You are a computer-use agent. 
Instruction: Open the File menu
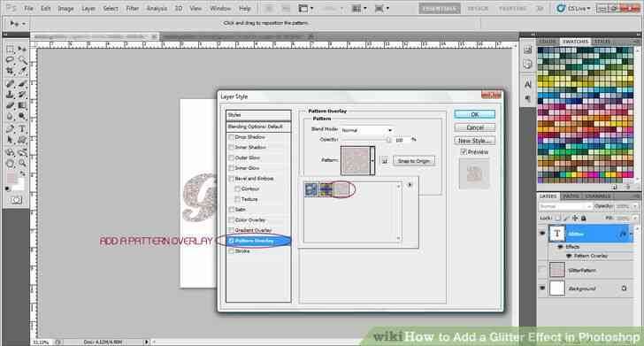coord(28,8)
